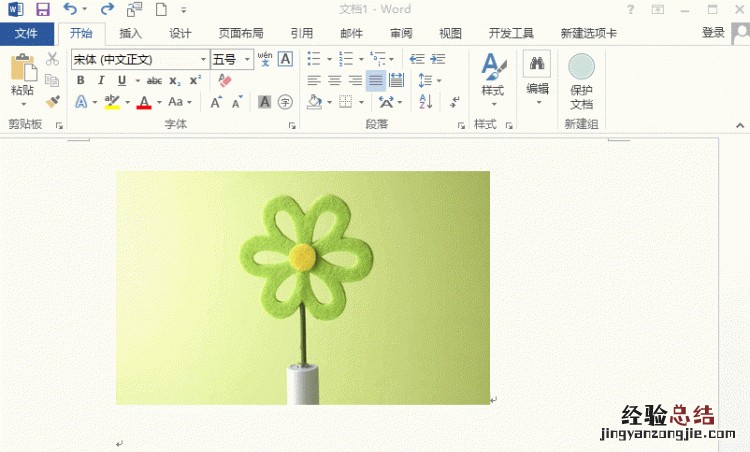Toggle Justify paragraph alignment

tap(375, 81)
